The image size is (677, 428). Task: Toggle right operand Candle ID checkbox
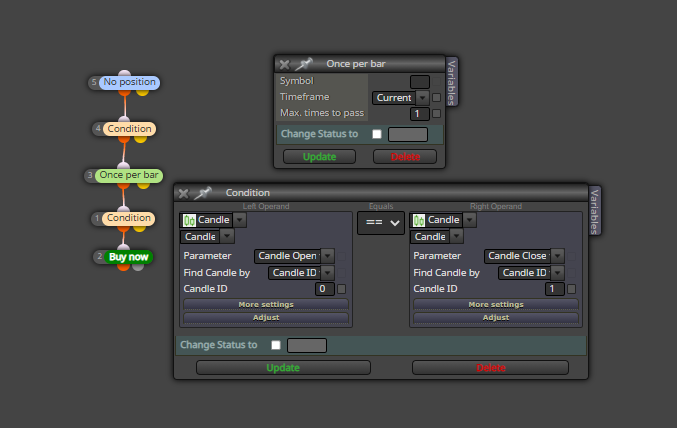572,289
